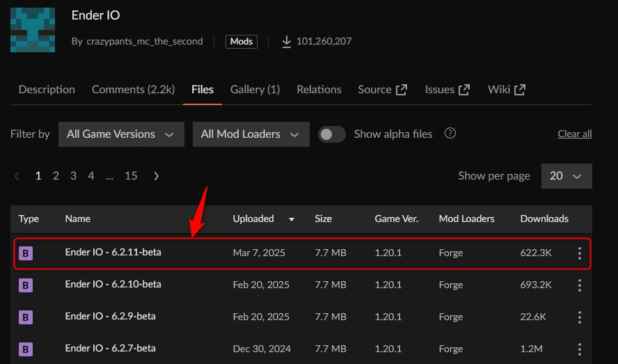Click beta badge for 6.2.11-beta file
The height and width of the screenshot is (364, 618).
(x=26, y=253)
